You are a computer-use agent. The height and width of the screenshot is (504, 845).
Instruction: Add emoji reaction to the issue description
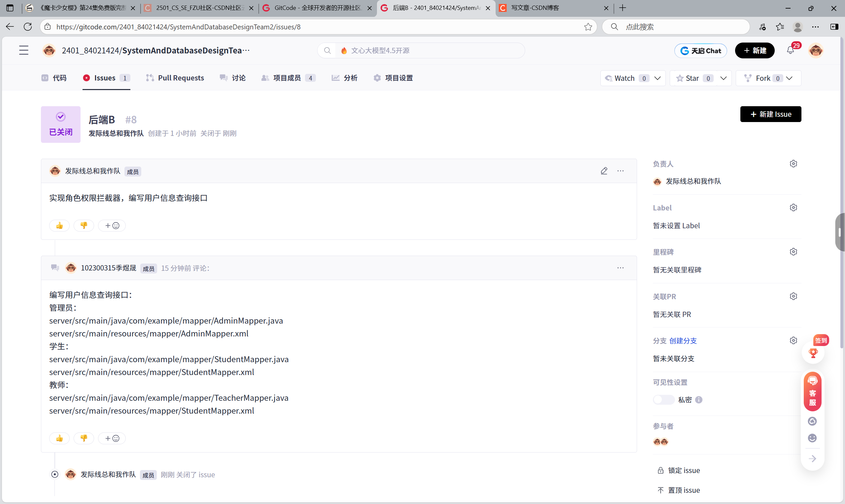coord(112,226)
